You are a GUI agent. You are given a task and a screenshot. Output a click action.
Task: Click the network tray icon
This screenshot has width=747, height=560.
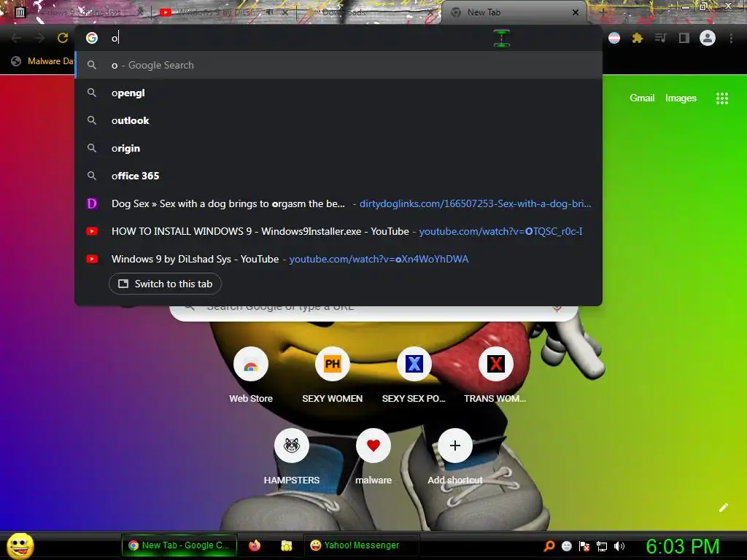tap(602, 546)
